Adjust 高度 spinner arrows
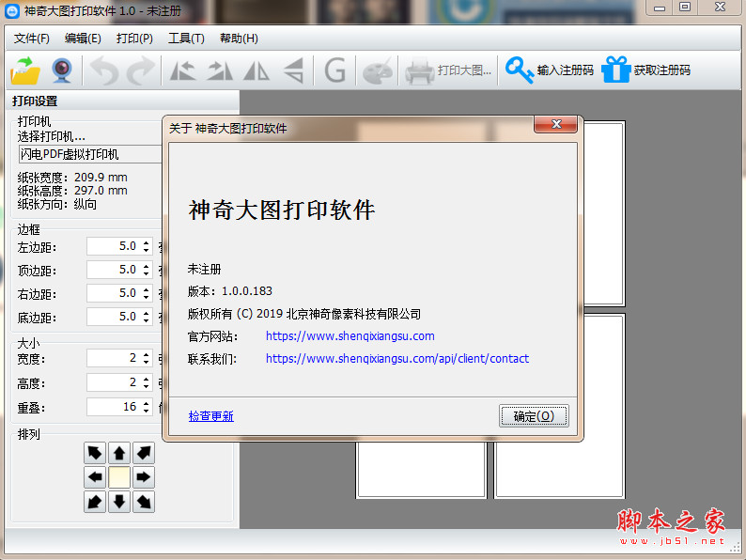Screen dimensions: 746x560 point(147,382)
